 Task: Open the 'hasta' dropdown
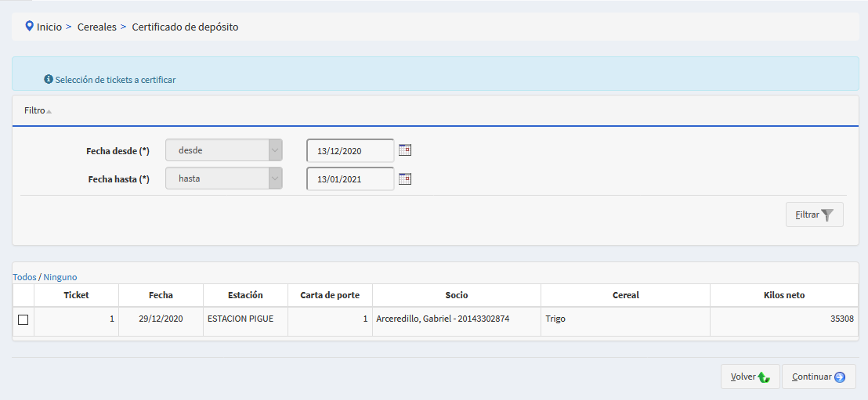[223, 178]
